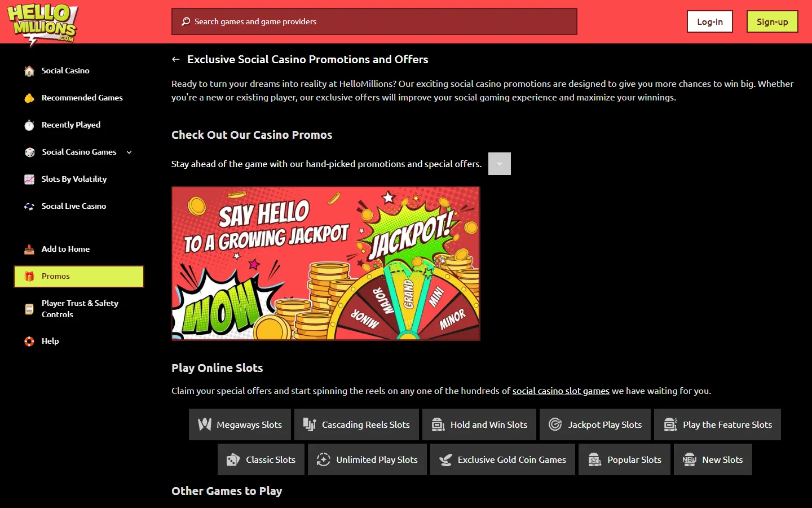Expand the Social Casino Games submenu

[129, 152]
